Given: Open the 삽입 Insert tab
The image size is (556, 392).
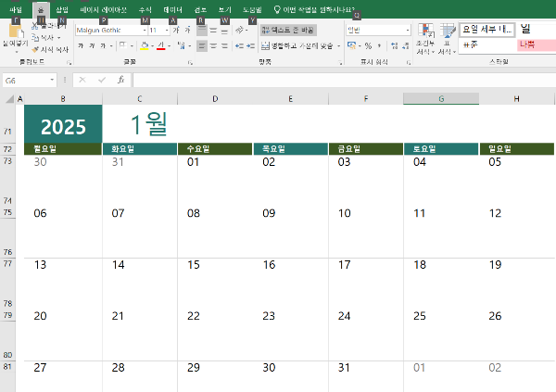Looking at the screenshot, I should [62, 9].
